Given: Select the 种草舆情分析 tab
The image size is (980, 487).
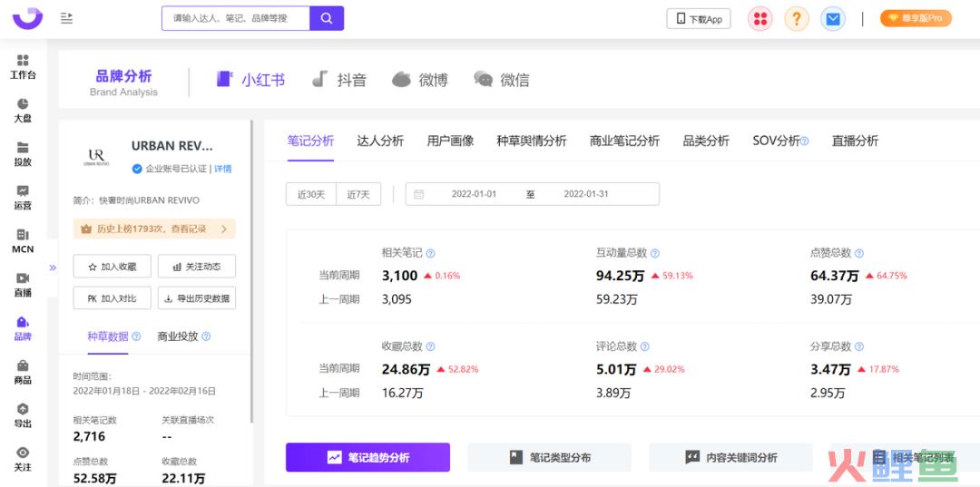Looking at the screenshot, I should click(532, 141).
